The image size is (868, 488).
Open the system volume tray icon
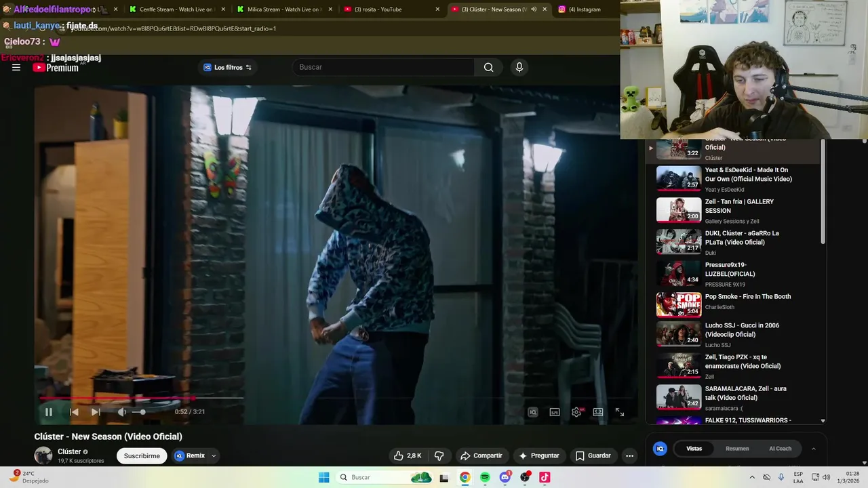point(826,477)
